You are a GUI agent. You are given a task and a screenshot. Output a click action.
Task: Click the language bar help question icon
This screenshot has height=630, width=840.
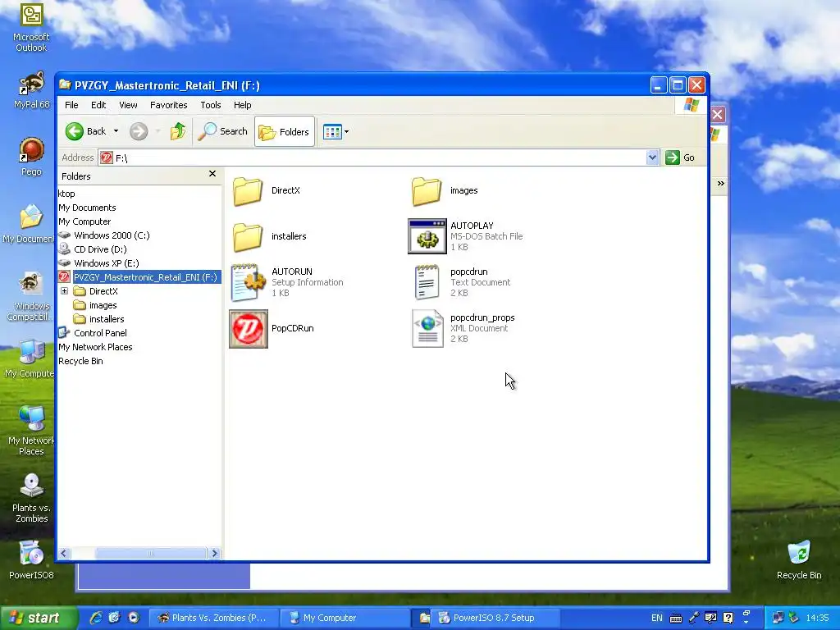tap(728, 618)
